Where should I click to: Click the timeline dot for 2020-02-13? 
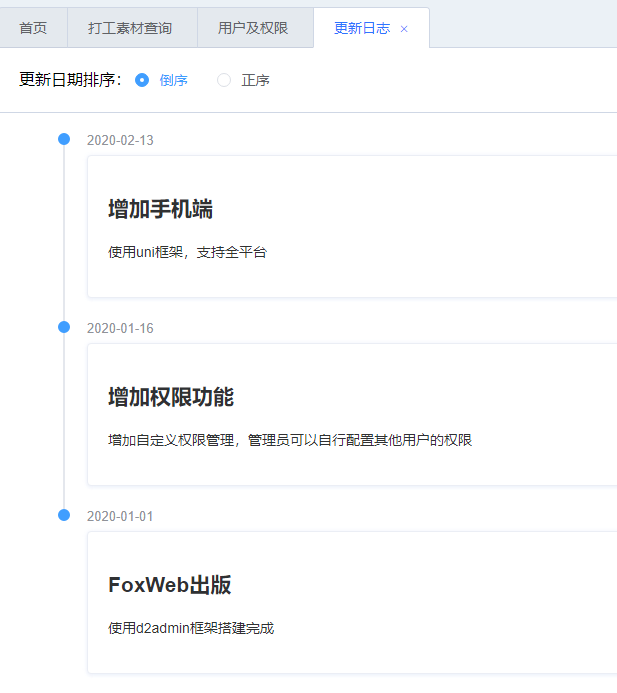(64, 139)
